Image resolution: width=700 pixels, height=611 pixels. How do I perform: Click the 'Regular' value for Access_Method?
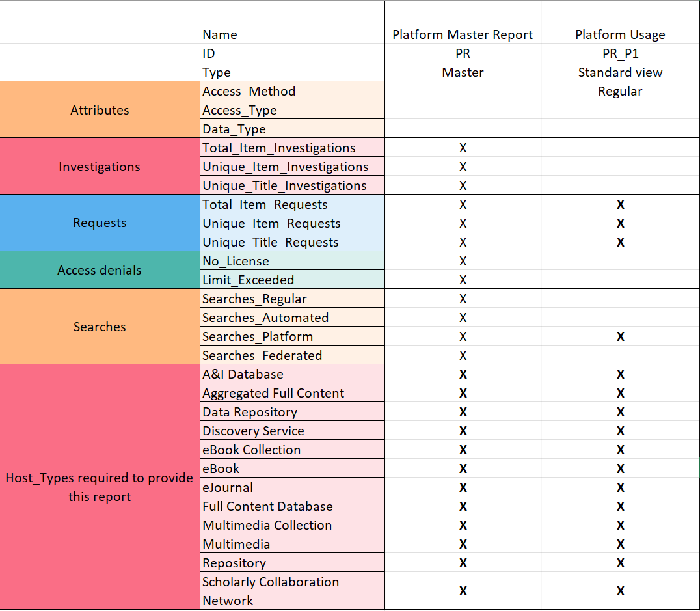620,90
